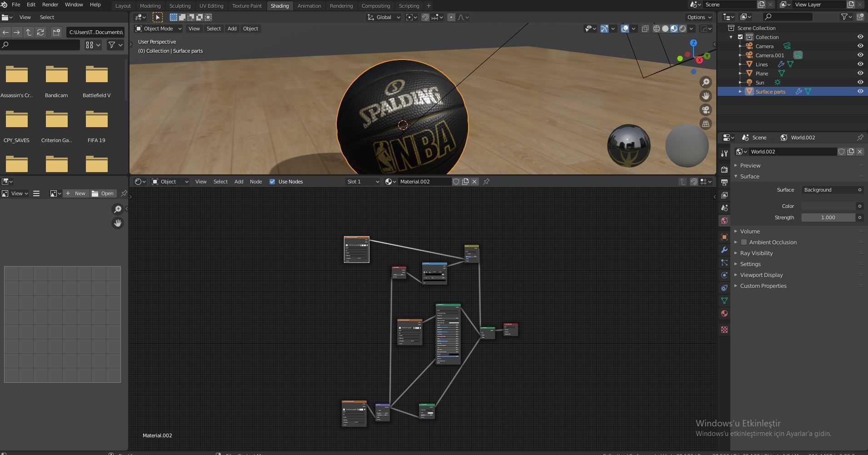Viewport: 868px width, 455px height.
Task: Open the Tool properties tab
Action: [724, 153]
